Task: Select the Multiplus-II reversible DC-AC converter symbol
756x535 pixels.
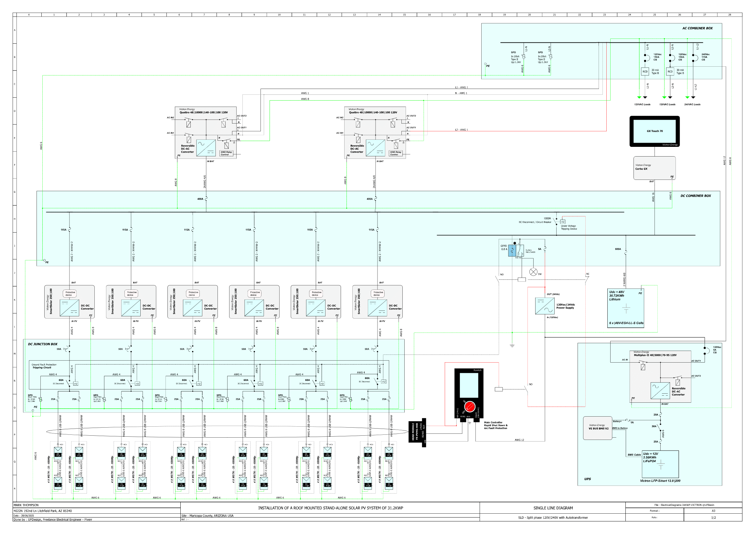Action: 660,391
